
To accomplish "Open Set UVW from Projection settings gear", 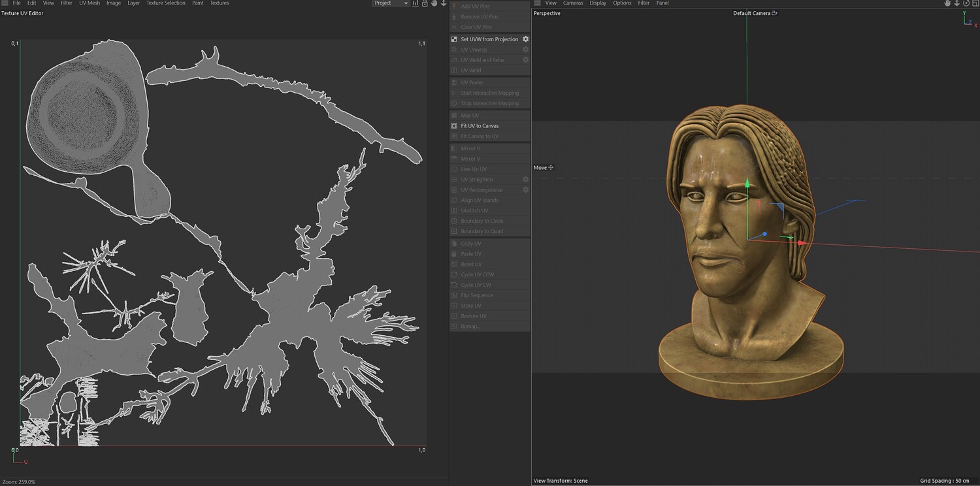I will (x=525, y=39).
